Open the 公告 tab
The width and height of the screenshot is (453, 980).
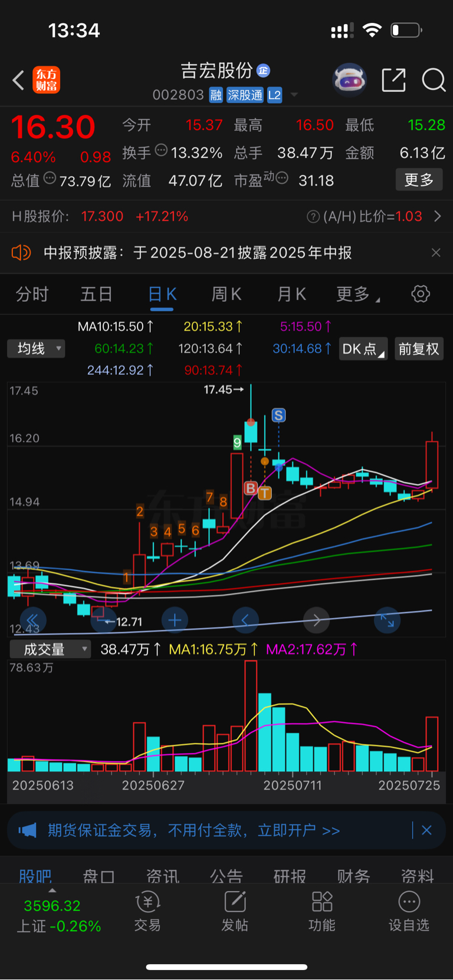(x=226, y=876)
